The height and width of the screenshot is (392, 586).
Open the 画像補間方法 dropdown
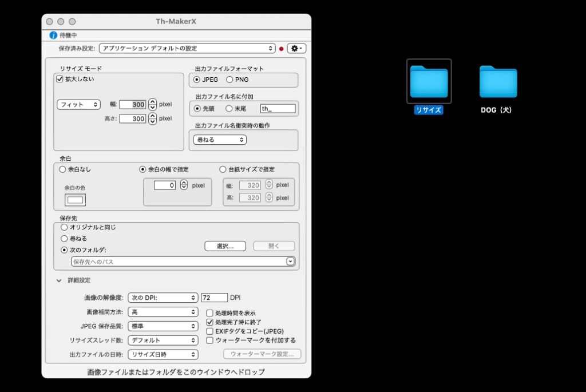tap(163, 312)
